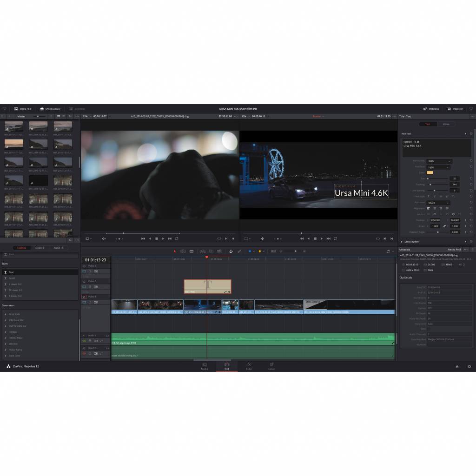This screenshot has height=476, width=476.
Task: Play the source viewer clip
Action: point(163,238)
